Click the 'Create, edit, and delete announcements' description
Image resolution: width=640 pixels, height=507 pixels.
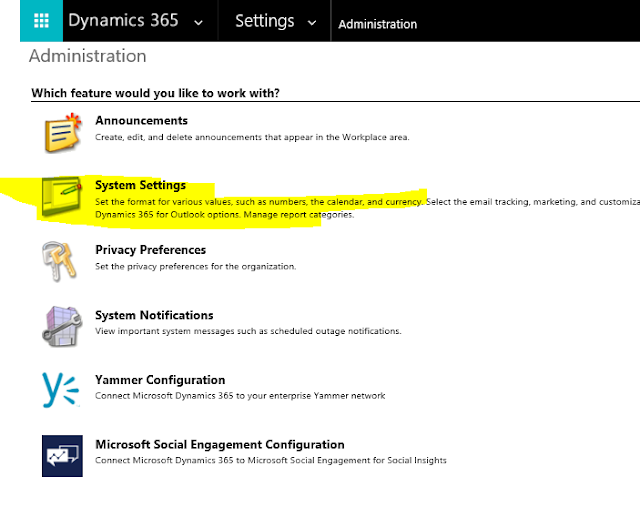pyautogui.click(x=252, y=137)
